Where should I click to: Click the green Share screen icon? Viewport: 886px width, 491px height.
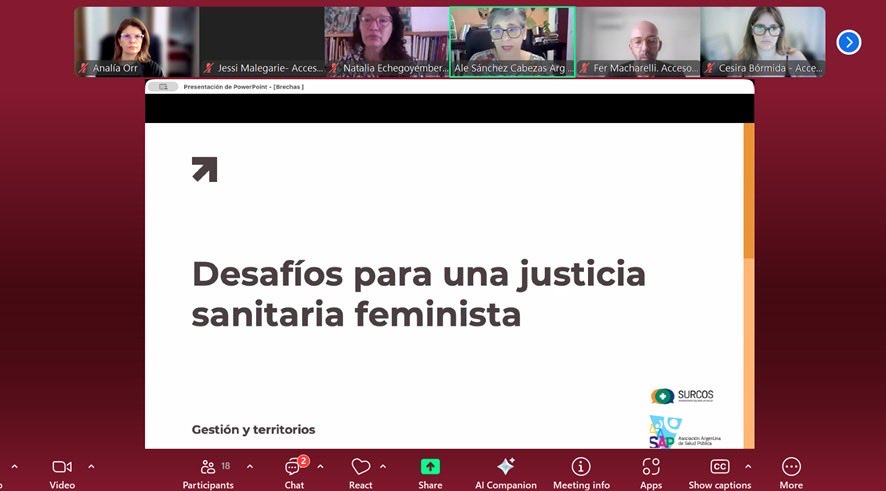(x=430, y=467)
